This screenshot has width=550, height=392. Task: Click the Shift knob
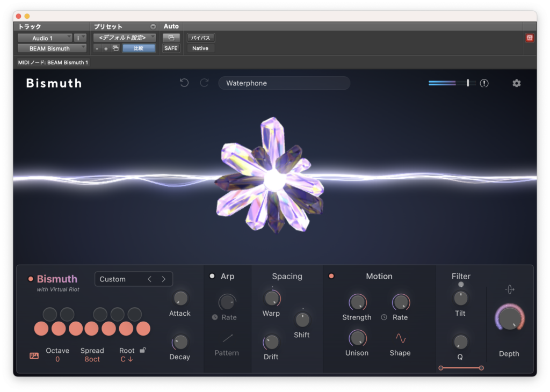coord(302,320)
